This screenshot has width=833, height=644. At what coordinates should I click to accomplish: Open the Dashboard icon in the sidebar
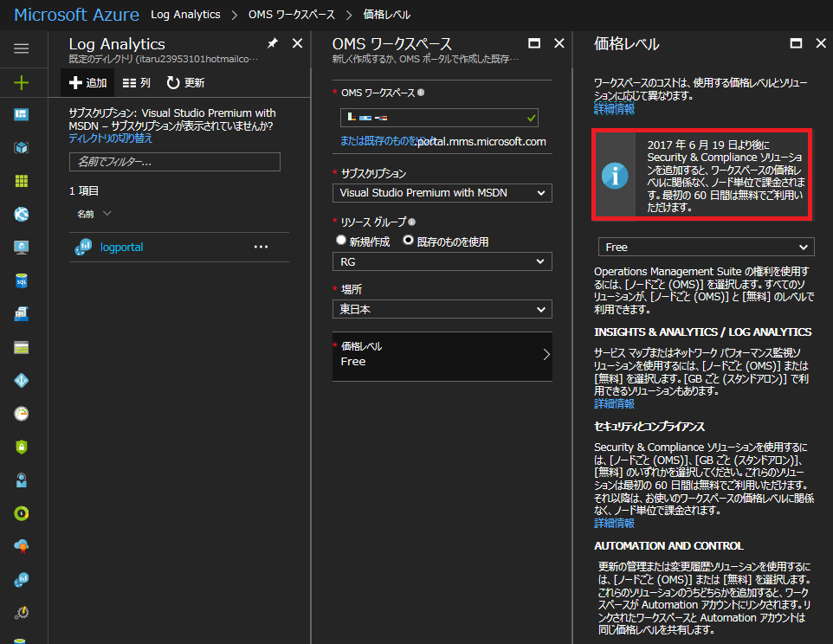[22, 114]
